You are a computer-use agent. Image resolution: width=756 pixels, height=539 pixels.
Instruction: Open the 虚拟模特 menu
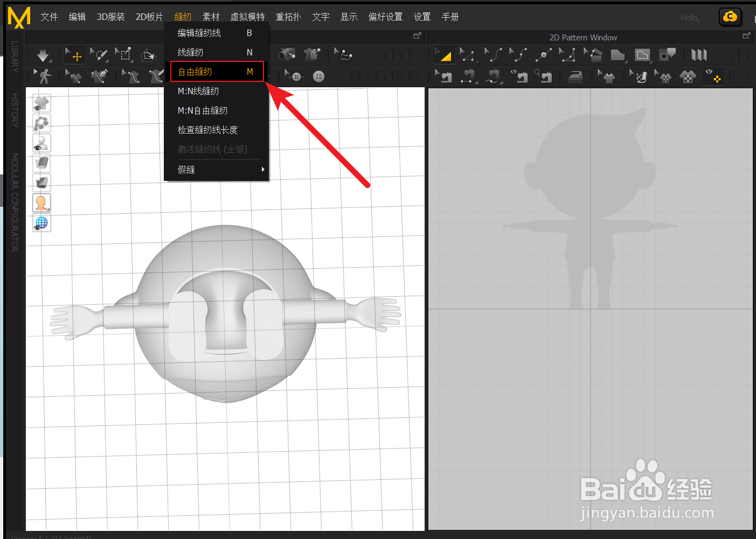[248, 17]
